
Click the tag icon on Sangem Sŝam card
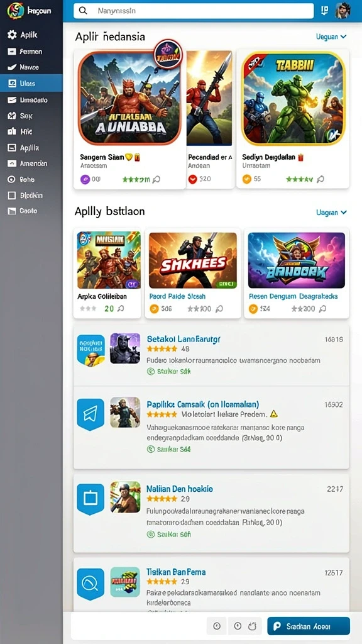tap(156, 179)
